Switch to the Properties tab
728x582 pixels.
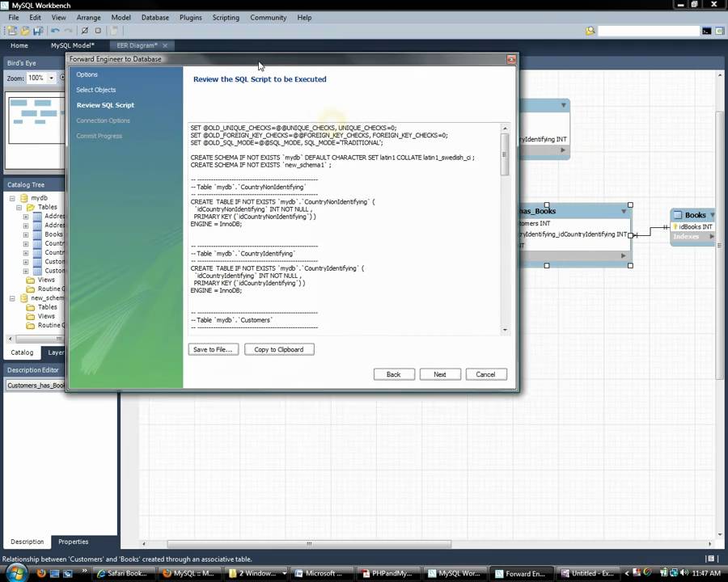[x=74, y=542]
